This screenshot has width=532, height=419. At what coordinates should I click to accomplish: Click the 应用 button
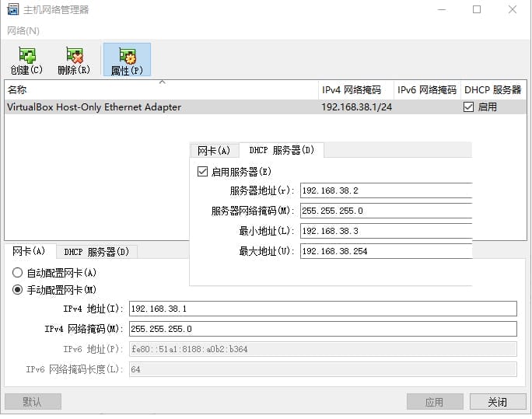[434, 402]
